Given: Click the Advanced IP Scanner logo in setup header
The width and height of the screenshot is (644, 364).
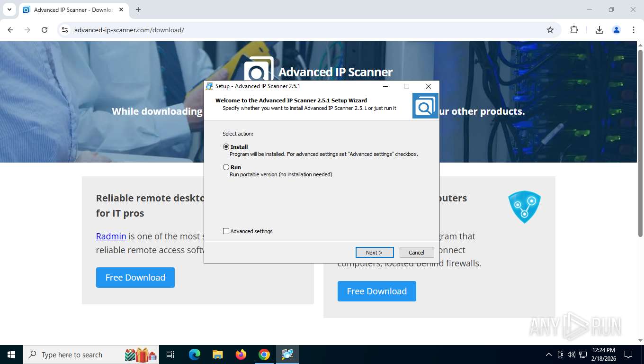Looking at the screenshot, I should click(x=425, y=106).
